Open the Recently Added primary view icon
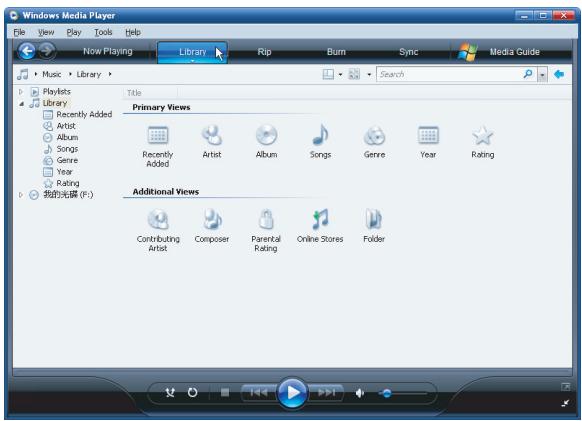The image size is (582, 421). (x=158, y=135)
